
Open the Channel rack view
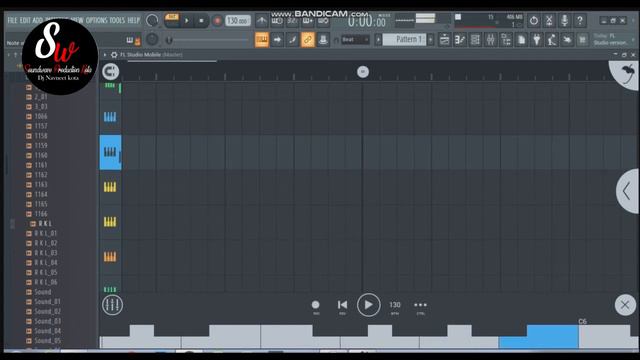click(475, 40)
